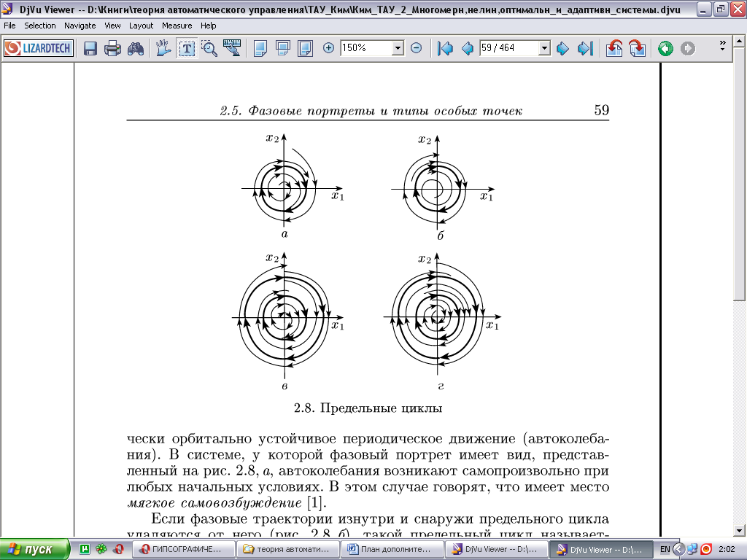This screenshot has height=560, width=747.
Task: Expand hidden tray icons arrow
Action: coord(678,549)
